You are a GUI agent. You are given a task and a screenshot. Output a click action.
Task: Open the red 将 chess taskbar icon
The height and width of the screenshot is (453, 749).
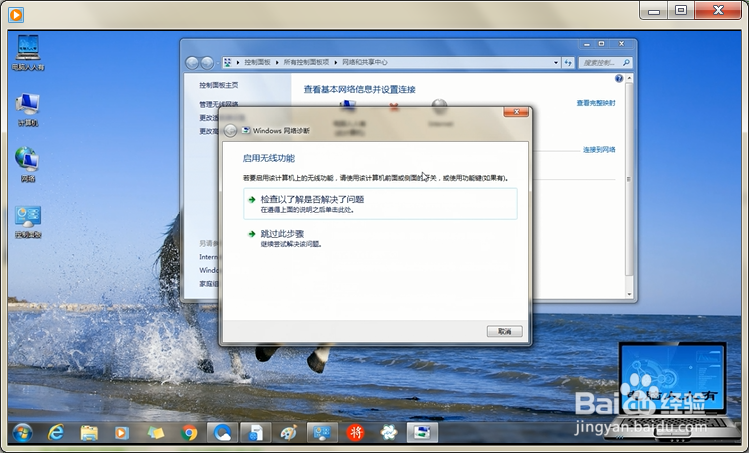tap(355, 433)
